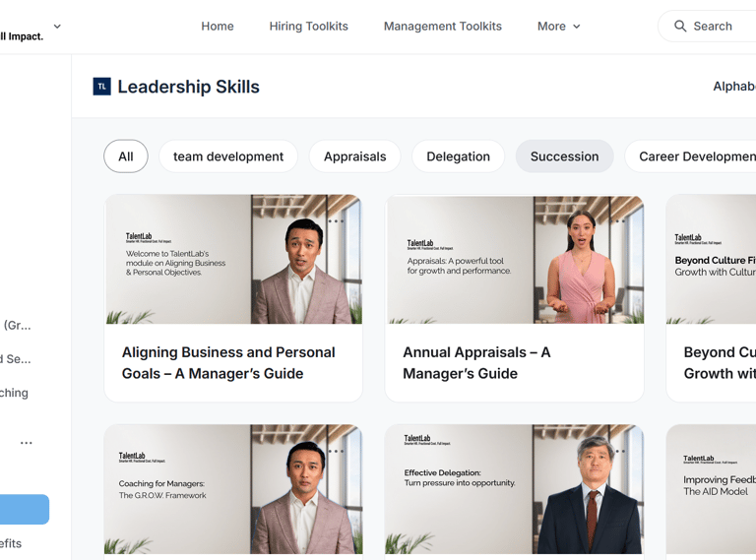Open Management Toolkits in the navigation

(x=443, y=27)
